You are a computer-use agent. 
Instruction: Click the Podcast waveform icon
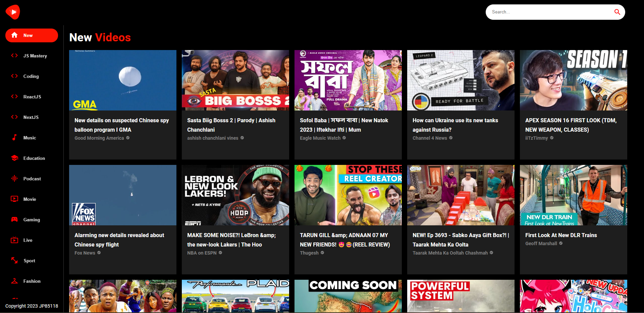pos(14,179)
